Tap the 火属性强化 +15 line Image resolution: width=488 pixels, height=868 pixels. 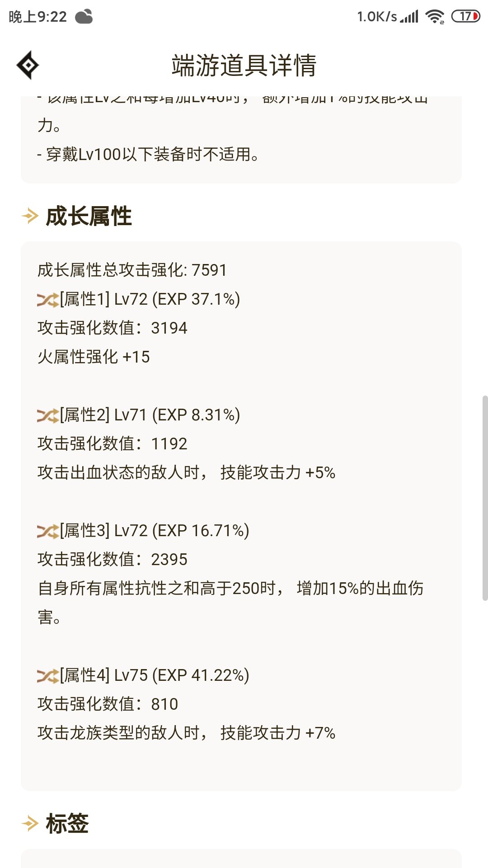[x=94, y=357]
